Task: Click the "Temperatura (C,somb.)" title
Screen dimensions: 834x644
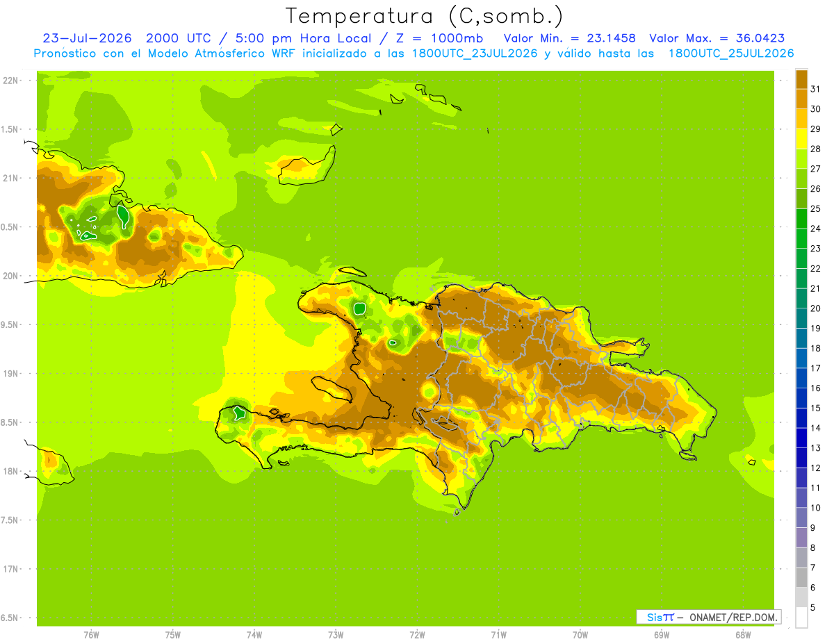Action: pos(424,16)
